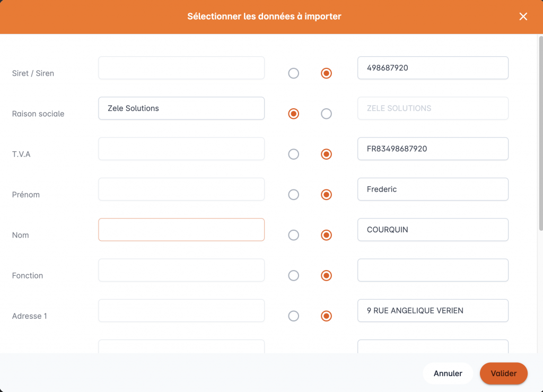This screenshot has width=543, height=392.
Task: Close the import data dialog
Action: 523,16
